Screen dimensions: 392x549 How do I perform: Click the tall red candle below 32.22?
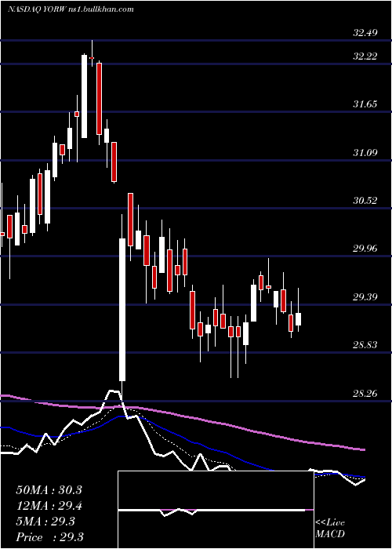[x=100, y=99]
